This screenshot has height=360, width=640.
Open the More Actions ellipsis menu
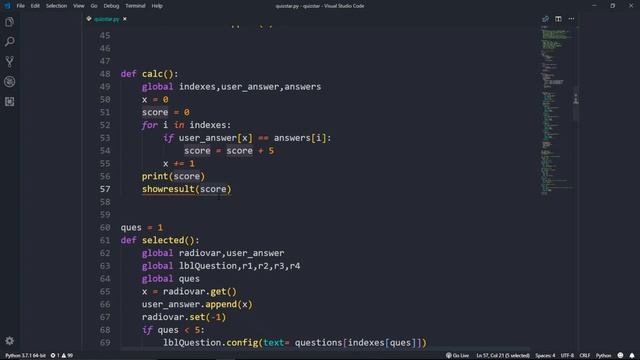pos(571,19)
